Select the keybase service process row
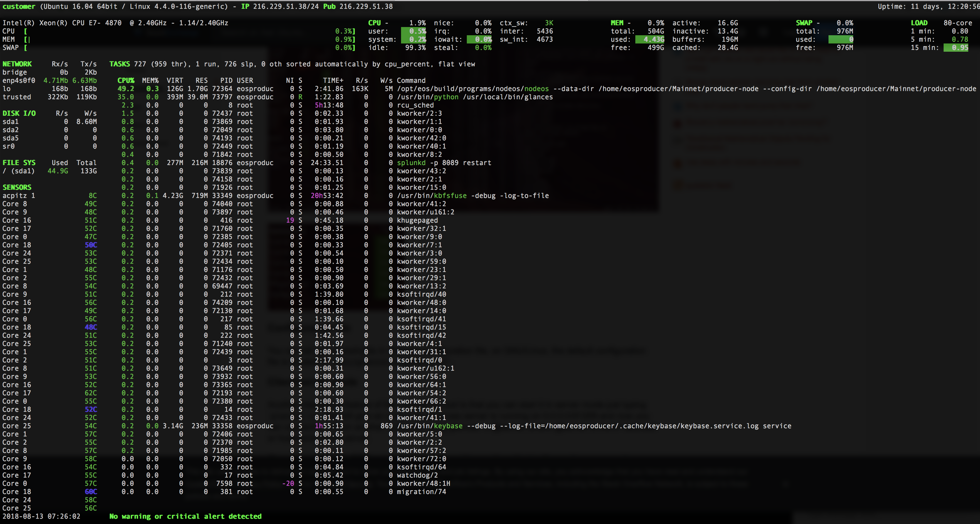Viewport: 980px width, 524px height. pyautogui.click(x=457, y=426)
